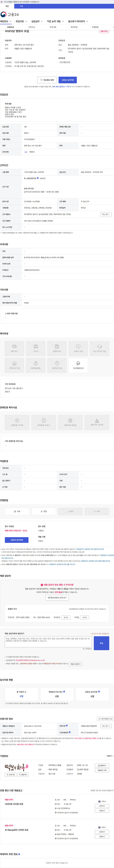The width and height of the screenshot is (114, 868).
Task: Open 지도 보기 next to 근무 예정지
Action: coord(106,214)
